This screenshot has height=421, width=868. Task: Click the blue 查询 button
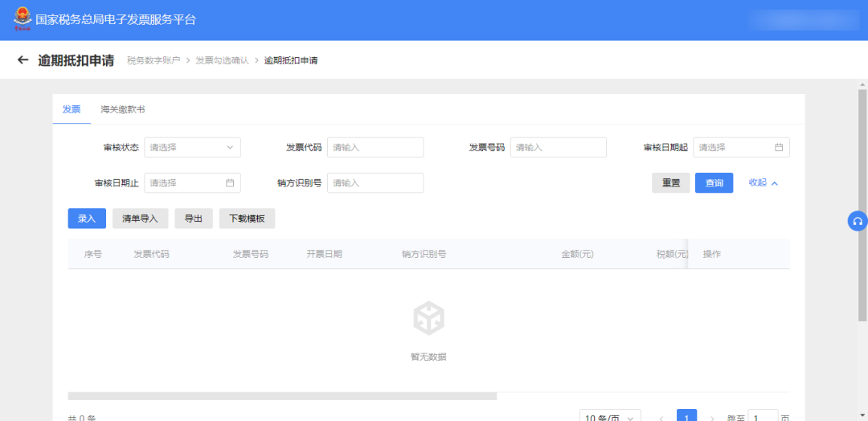pyautogui.click(x=714, y=183)
